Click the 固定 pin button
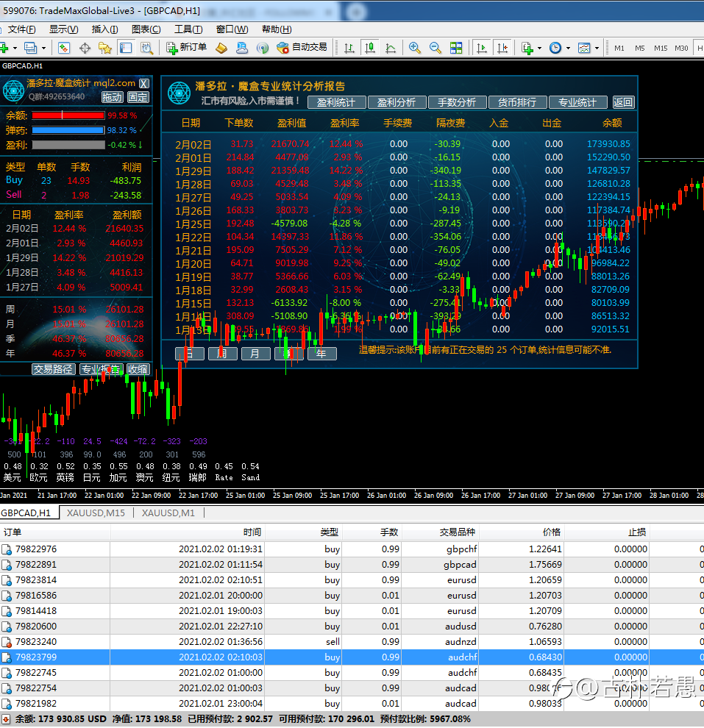Image resolution: width=704 pixels, height=728 pixels. [138, 97]
